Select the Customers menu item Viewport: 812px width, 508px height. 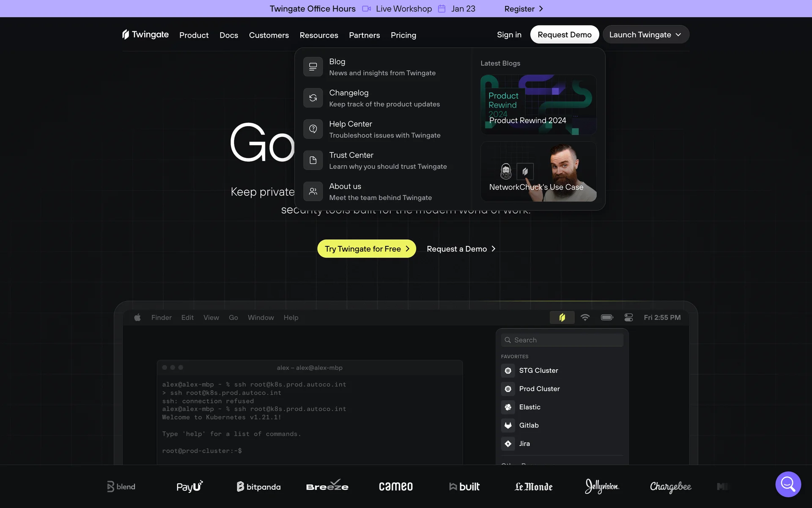(x=269, y=35)
